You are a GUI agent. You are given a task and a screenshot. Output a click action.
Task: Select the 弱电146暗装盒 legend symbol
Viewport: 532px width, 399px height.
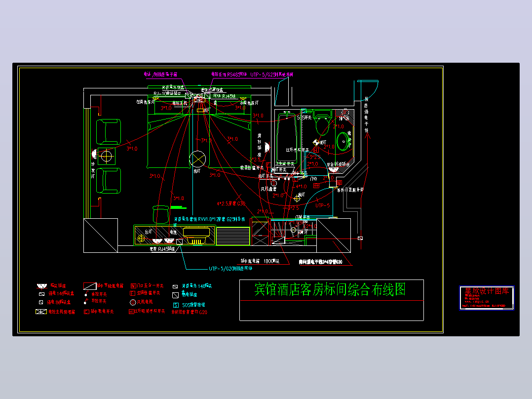click(42, 294)
